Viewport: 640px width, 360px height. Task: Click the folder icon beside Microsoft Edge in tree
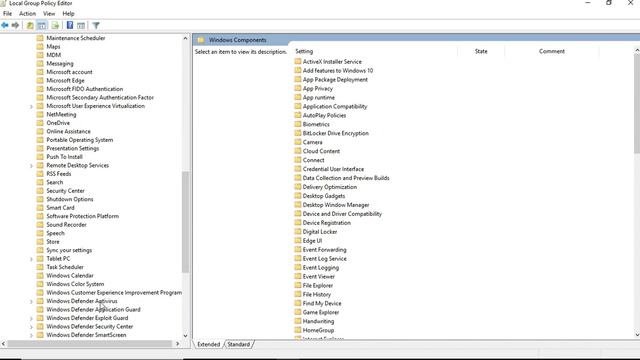click(40, 80)
